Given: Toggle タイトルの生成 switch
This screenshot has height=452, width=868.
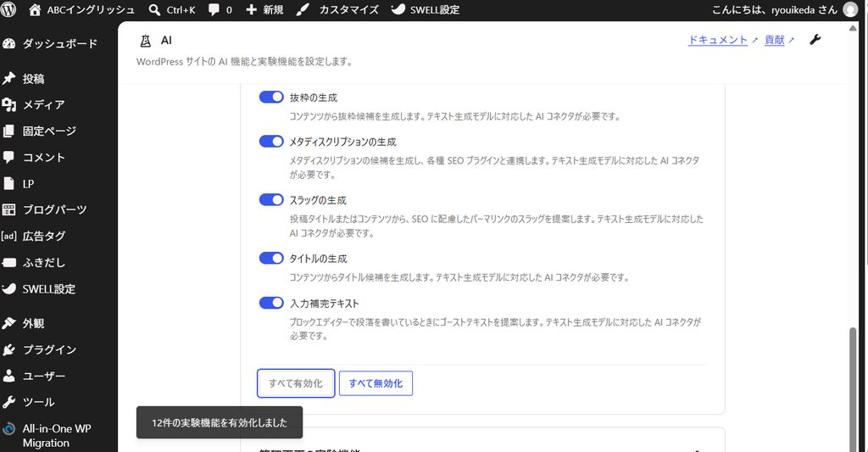Looking at the screenshot, I should pyautogui.click(x=271, y=258).
